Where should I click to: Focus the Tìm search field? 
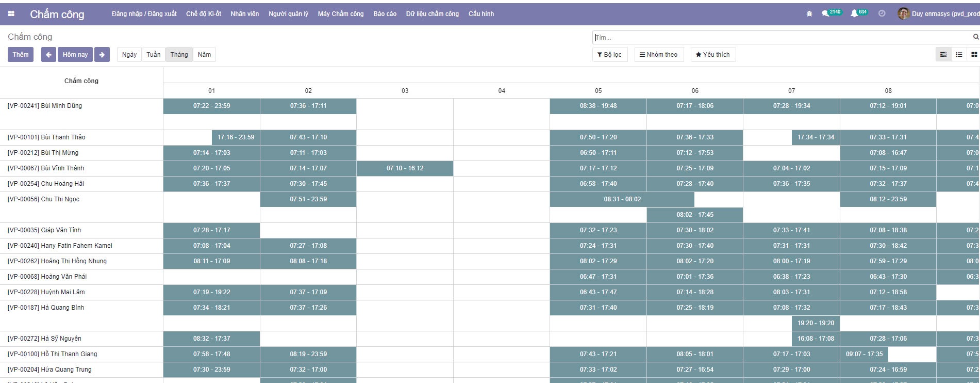tap(781, 38)
